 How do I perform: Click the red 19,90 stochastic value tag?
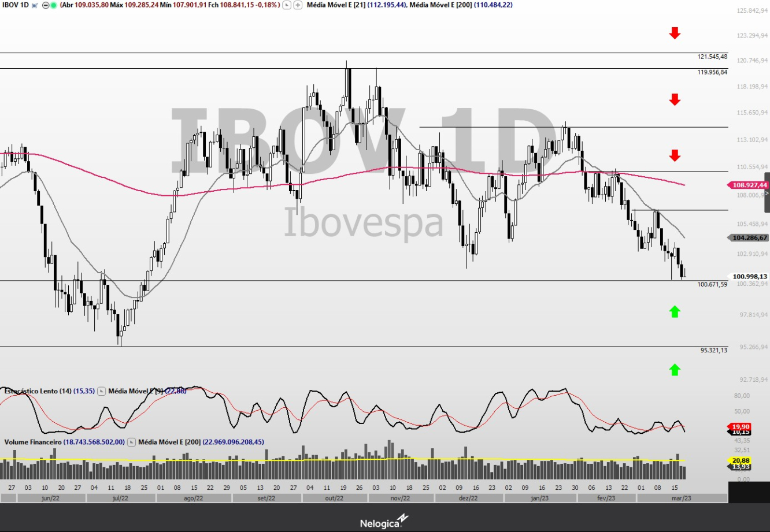click(740, 426)
